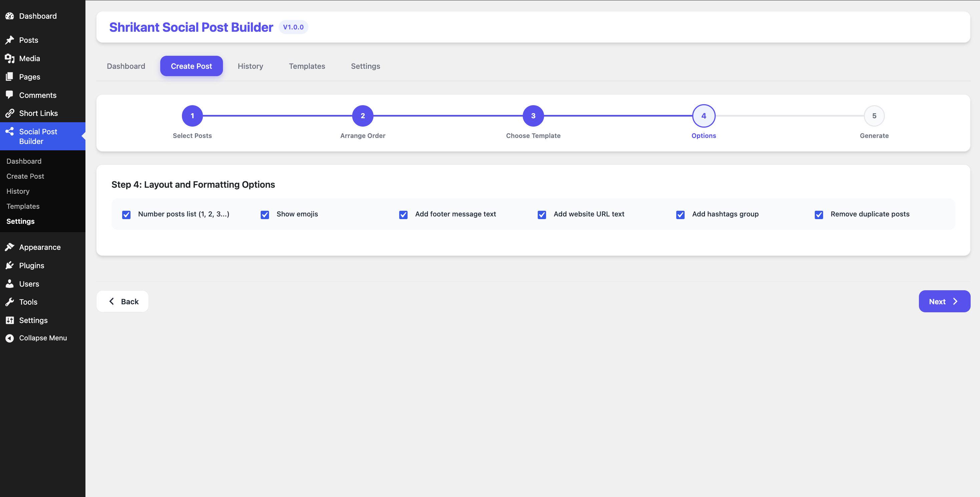Uncheck the Number posts list checkbox
Image resolution: width=980 pixels, height=497 pixels.
coord(126,215)
